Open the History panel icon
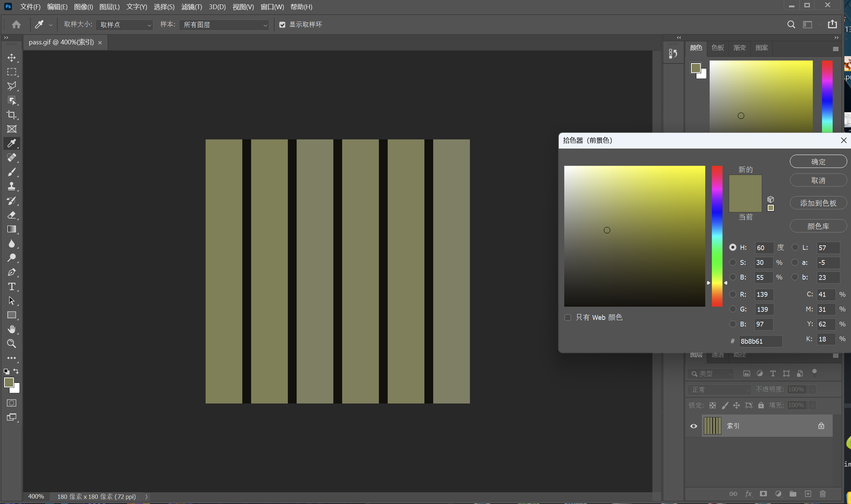The width and height of the screenshot is (851, 504). [x=673, y=54]
